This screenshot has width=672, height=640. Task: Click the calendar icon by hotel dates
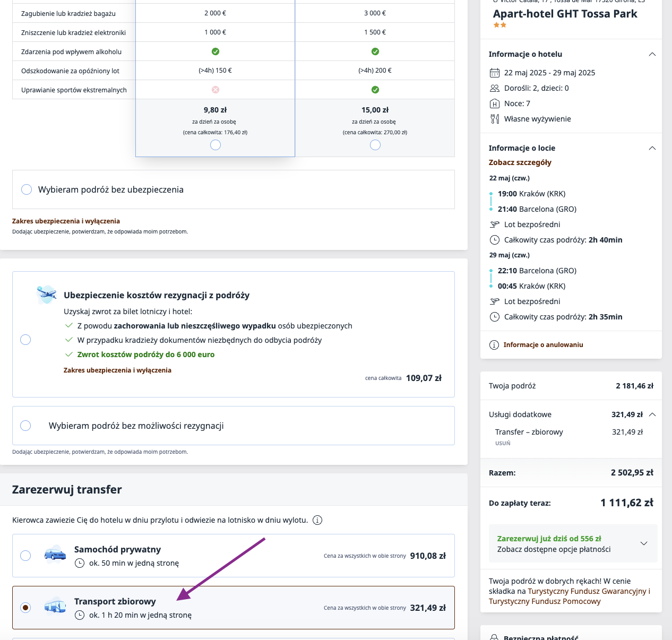click(x=495, y=73)
